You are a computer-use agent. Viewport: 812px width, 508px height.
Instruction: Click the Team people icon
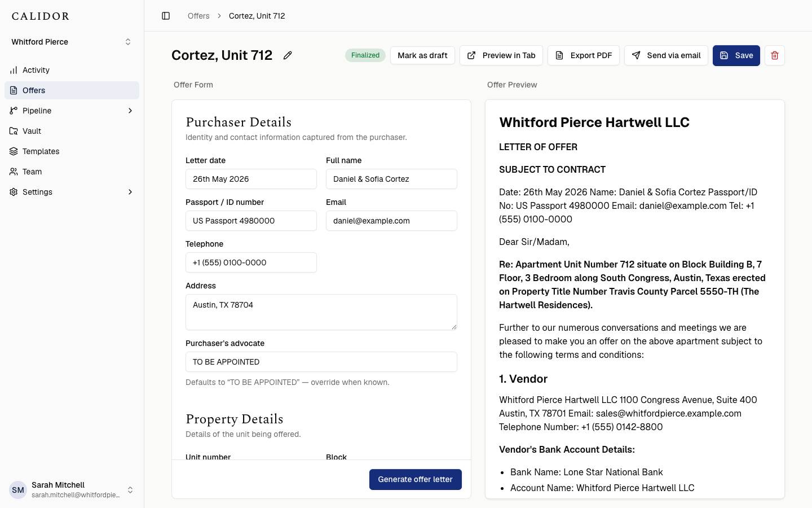(x=14, y=172)
